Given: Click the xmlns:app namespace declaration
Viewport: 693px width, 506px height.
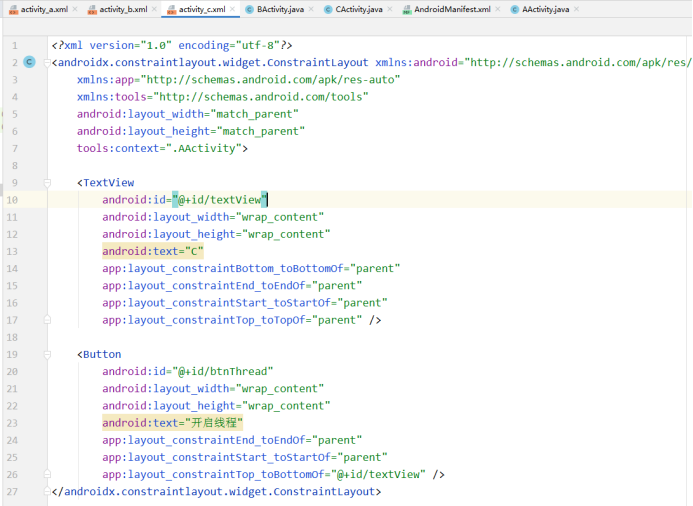Looking at the screenshot, I should coord(239,80).
